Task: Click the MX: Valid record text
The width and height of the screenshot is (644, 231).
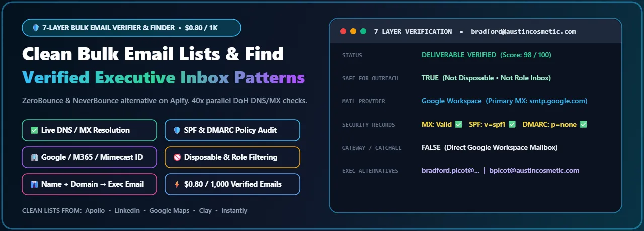Action: [x=437, y=124]
